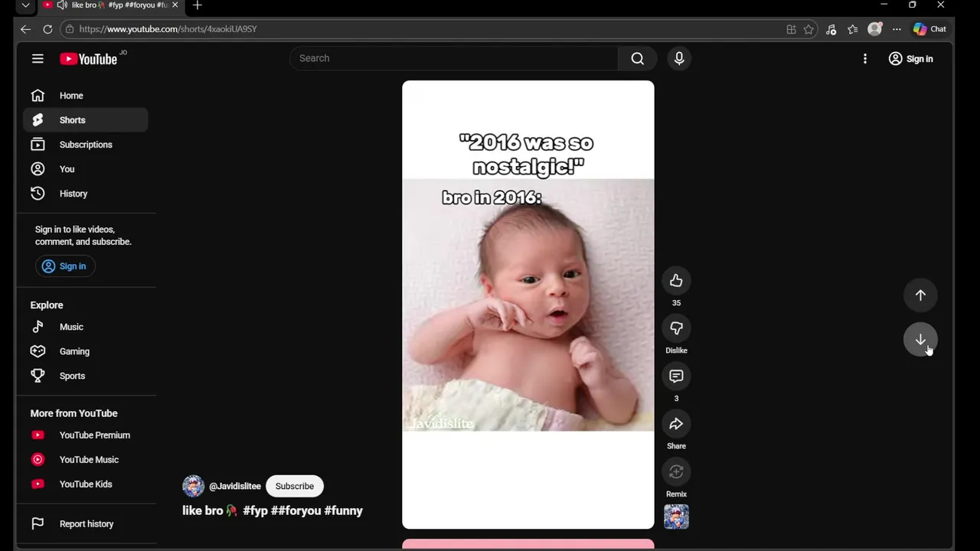
Task: Click the Shorts video player to pause
Action: point(528,305)
